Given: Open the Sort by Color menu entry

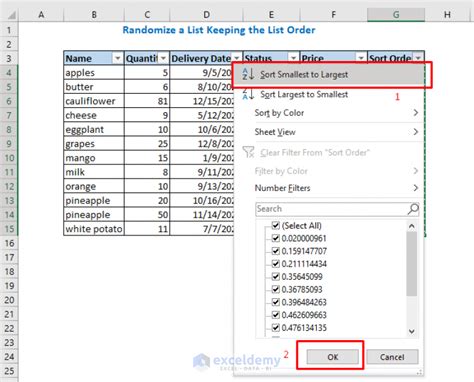Looking at the screenshot, I should (x=328, y=113).
